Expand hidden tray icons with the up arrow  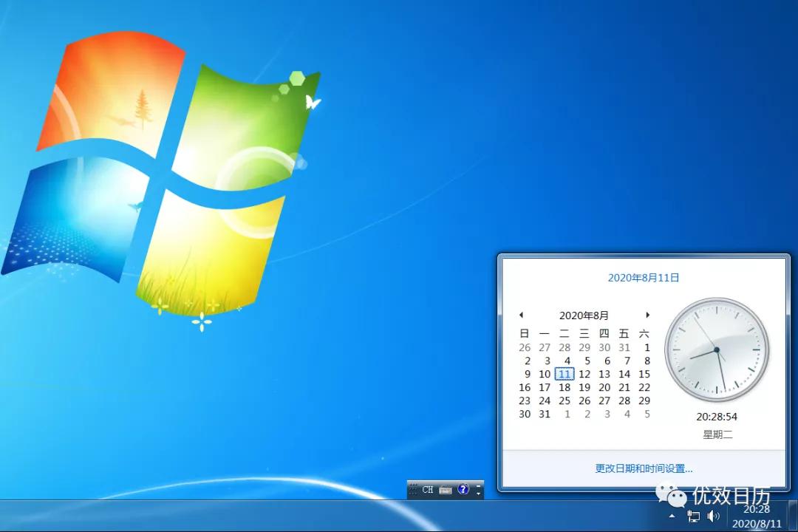(671, 516)
